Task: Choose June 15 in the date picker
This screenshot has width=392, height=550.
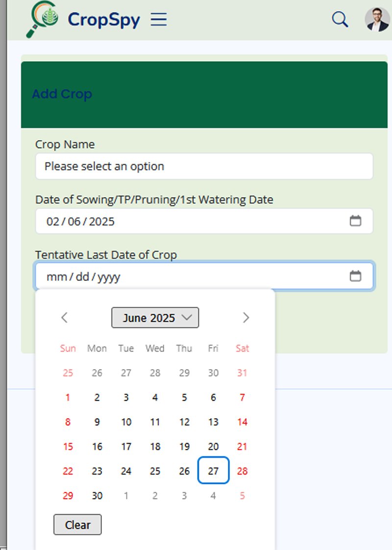Action: tap(68, 447)
